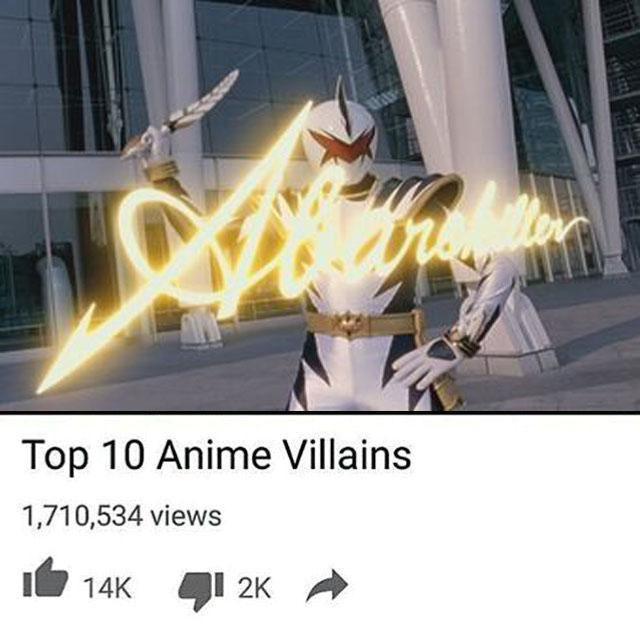Click the 2K dislikes count

[255, 588]
